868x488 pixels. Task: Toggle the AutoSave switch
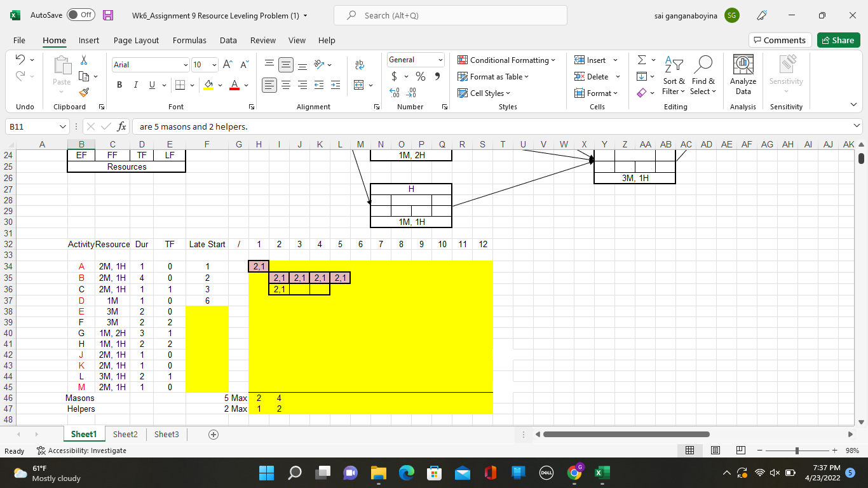click(81, 15)
